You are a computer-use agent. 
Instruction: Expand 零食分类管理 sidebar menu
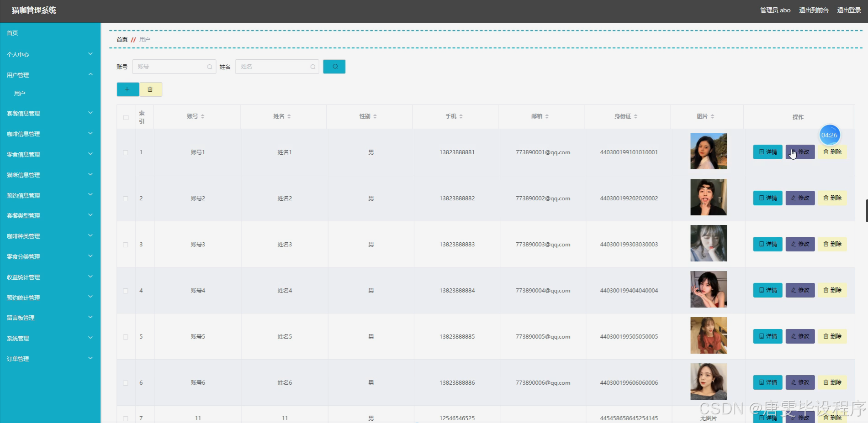(50, 256)
